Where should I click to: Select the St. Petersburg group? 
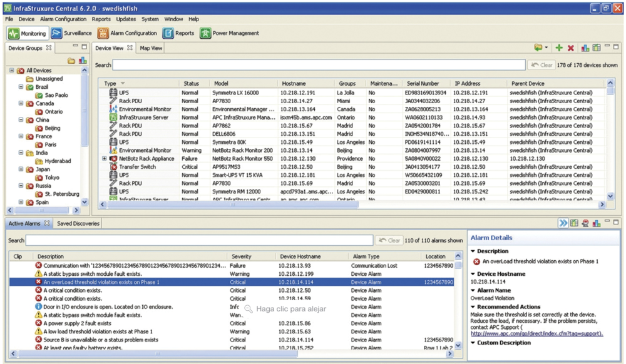[x=62, y=194]
